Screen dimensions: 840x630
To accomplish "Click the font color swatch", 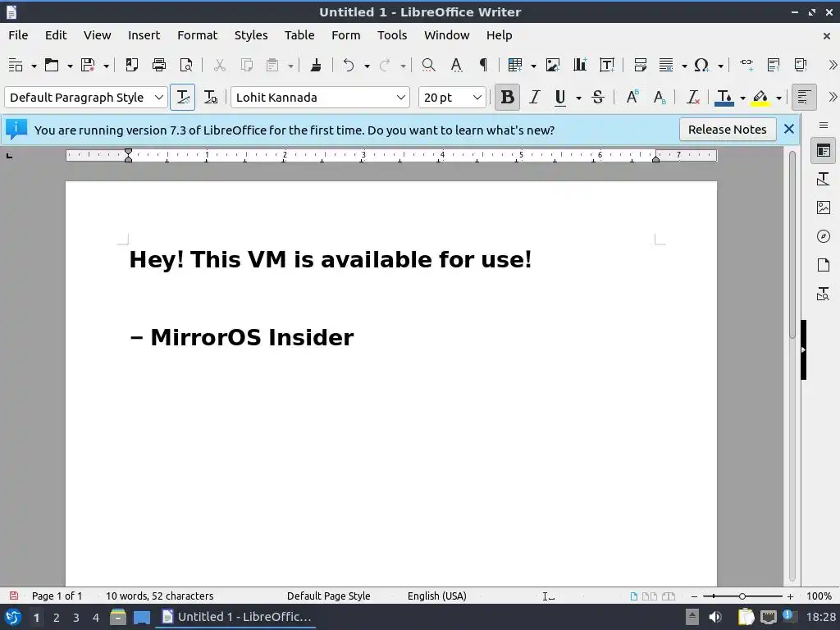I will coord(724,98).
